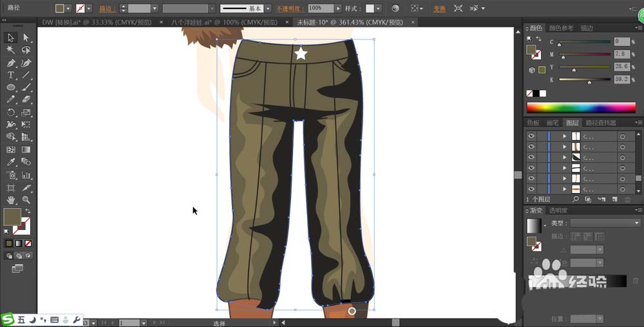644x327 pixels.
Task: Toggle visibility of the first layer row
Action: pos(531,136)
